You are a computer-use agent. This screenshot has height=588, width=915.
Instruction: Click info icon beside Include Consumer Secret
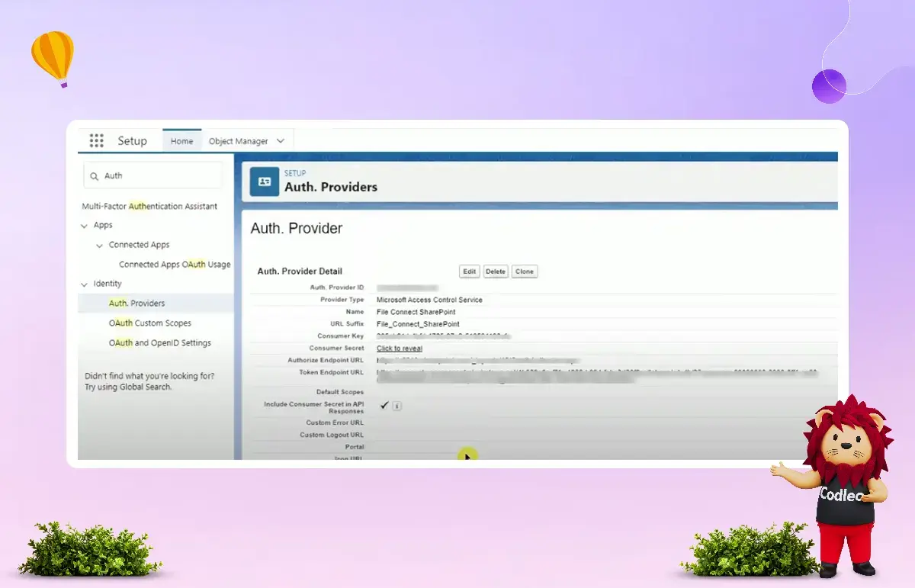[397, 406]
